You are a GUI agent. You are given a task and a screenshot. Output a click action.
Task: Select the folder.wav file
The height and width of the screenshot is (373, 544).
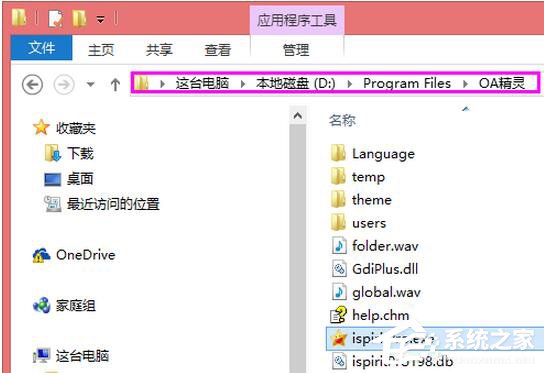click(385, 246)
